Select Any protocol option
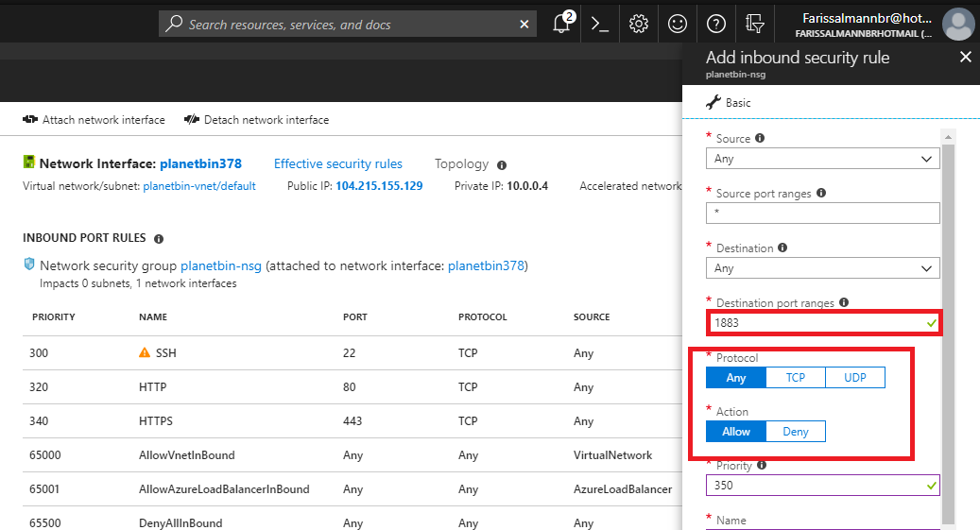The image size is (980, 530). [735, 378]
